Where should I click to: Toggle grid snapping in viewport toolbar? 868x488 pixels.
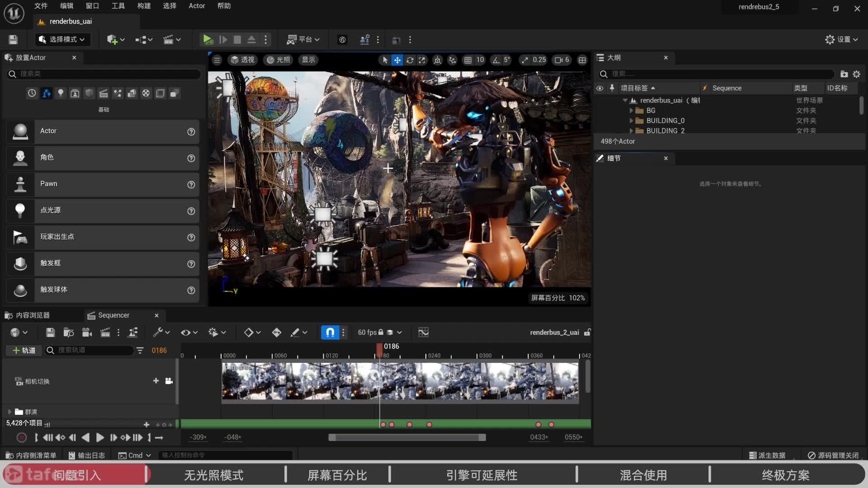click(x=468, y=60)
